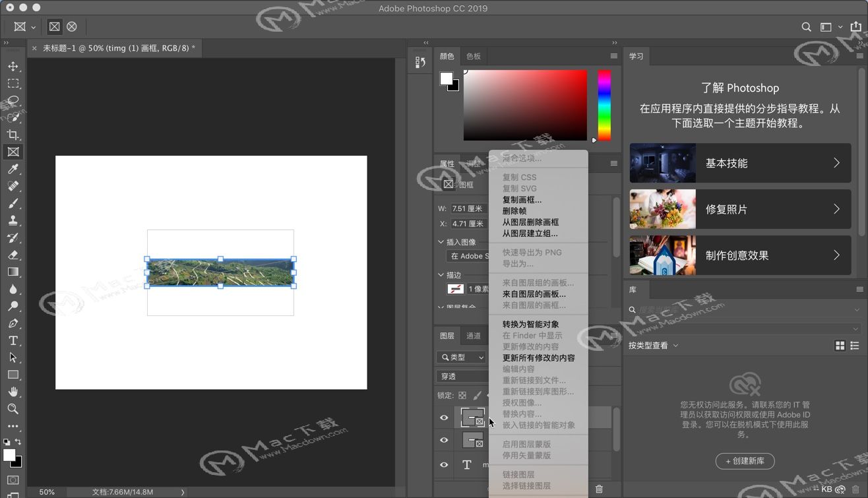The image size is (868, 498).
Task: Click the share icon at top right
Action: [x=855, y=27]
